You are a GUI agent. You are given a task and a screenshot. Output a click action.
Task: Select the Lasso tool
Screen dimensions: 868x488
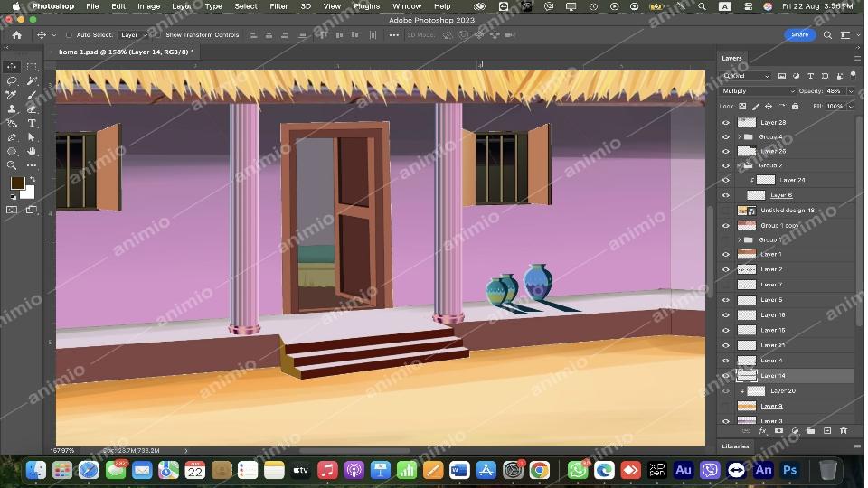pyautogui.click(x=12, y=80)
